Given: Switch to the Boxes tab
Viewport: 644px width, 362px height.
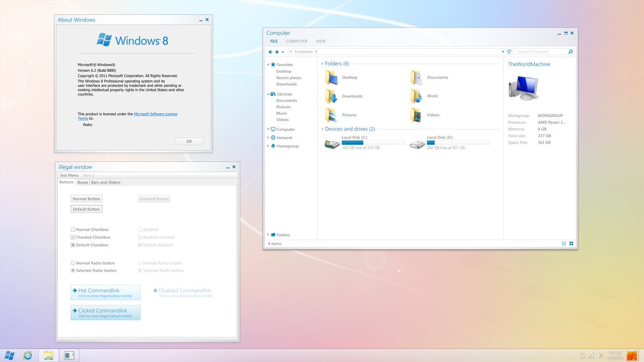Looking at the screenshot, I should 82,182.
